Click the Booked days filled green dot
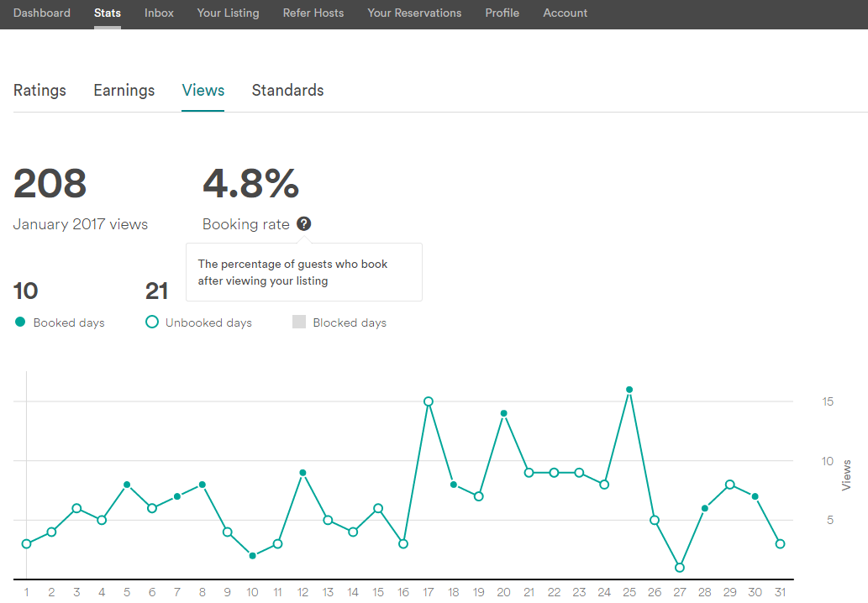The width and height of the screenshot is (868, 603). [20, 322]
